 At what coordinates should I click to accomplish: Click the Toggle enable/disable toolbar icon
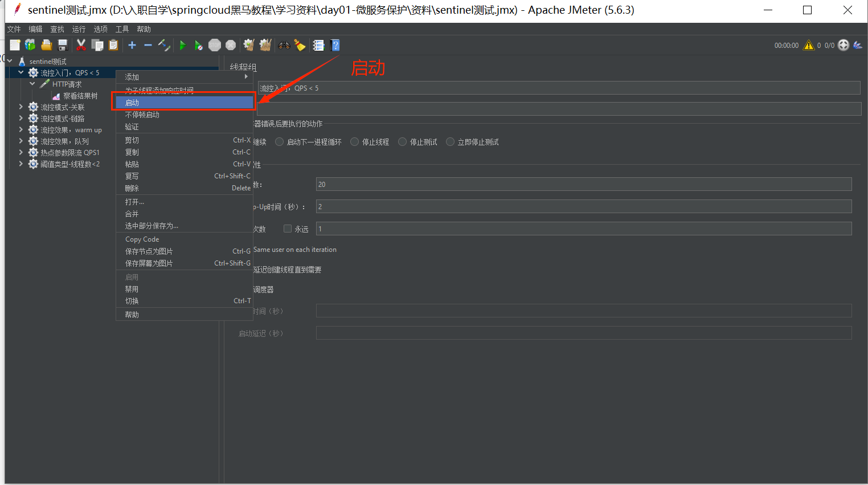click(164, 45)
